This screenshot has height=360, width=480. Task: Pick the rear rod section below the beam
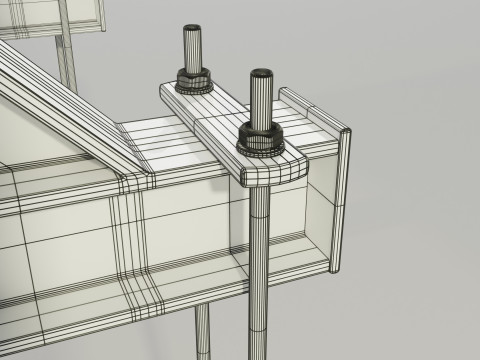tap(203, 332)
